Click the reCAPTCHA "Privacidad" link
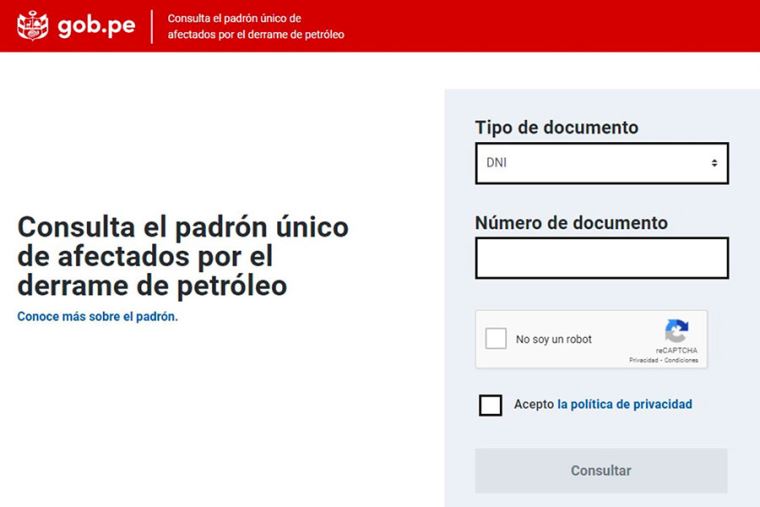The width and height of the screenshot is (760, 507). (642, 360)
